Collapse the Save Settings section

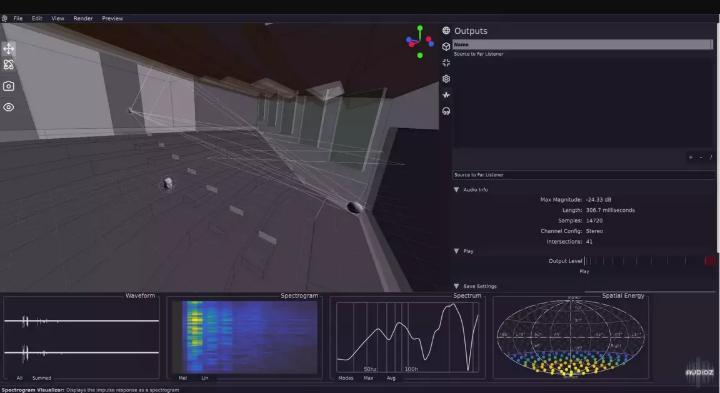[456, 286]
